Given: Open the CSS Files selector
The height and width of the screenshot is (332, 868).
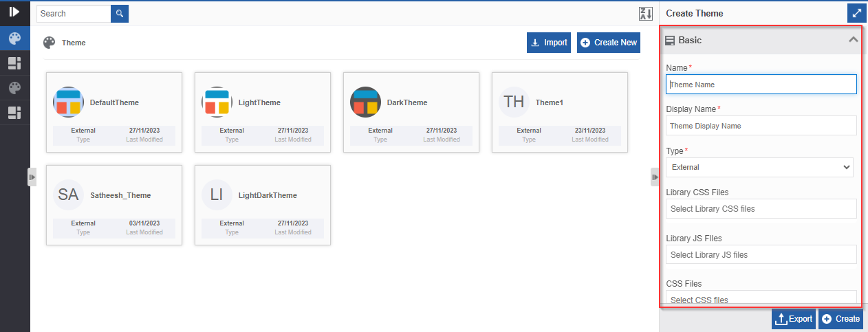Looking at the screenshot, I should pos(761,298).
